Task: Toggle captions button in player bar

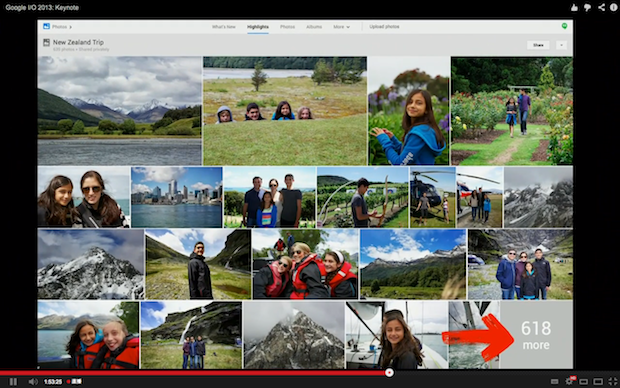Action: 554,382
